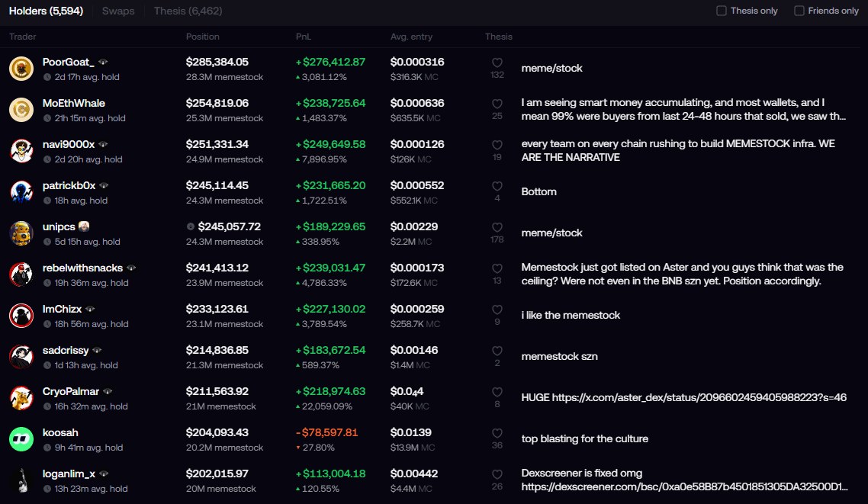Click eye icon beside rebelwithsnacks
Viewport: 868px width, 504px height.
[131, 268]
